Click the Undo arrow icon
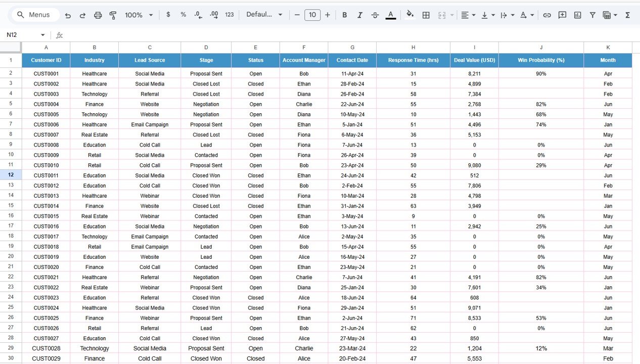 (x=68, y=15)
